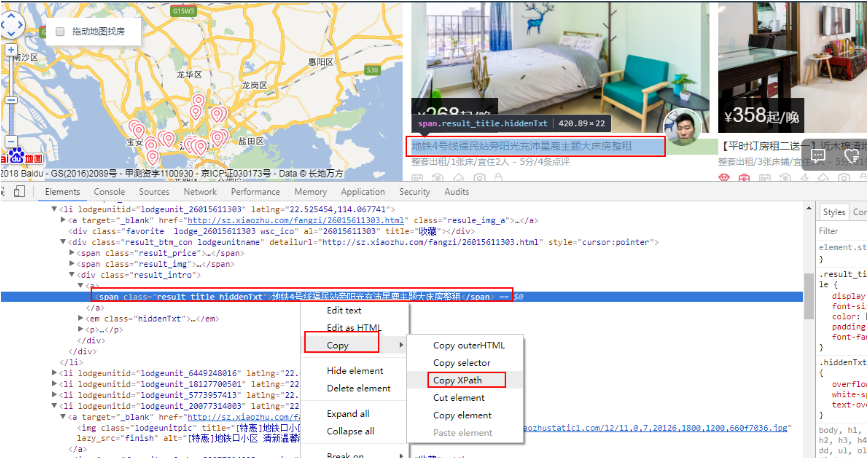Click the southernmost red marker below 宝安
The width and height of the screenshot is (868, 458).
(x=153, y=158)
